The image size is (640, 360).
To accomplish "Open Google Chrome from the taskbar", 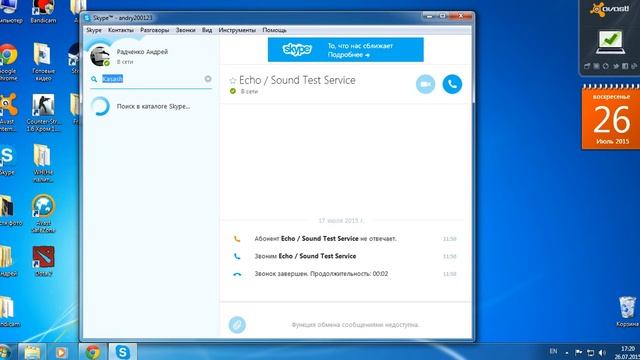I will pos(93,352).
